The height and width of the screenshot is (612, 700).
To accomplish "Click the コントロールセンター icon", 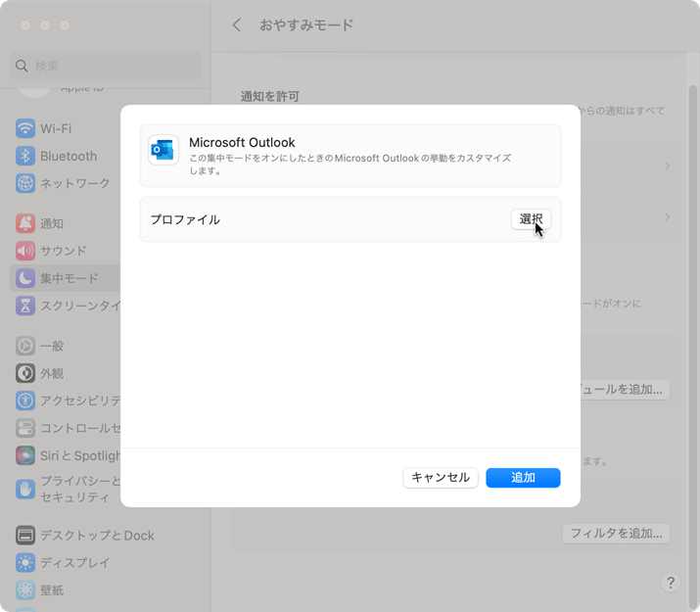I will tap(25, 428).
